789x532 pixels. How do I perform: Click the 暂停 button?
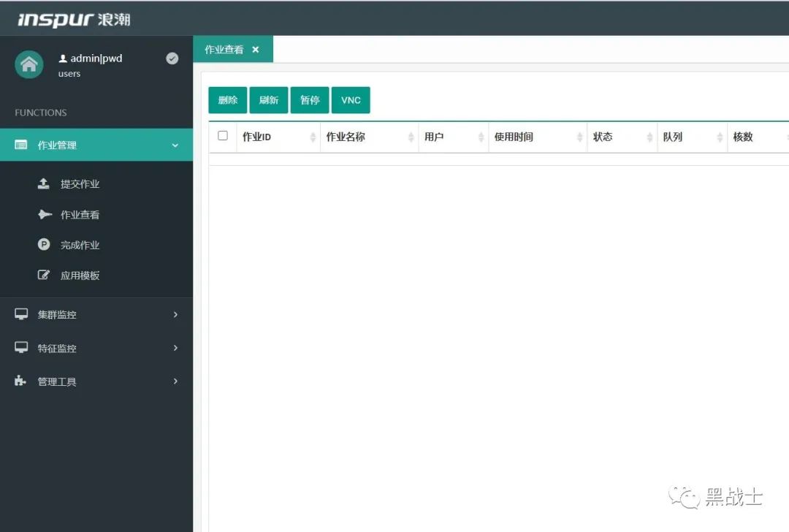point(310,100)
